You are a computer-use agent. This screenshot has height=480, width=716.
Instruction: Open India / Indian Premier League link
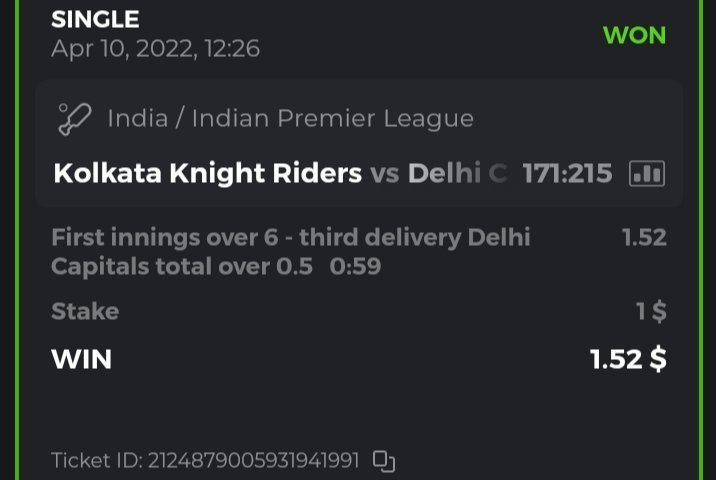[290, 118]
